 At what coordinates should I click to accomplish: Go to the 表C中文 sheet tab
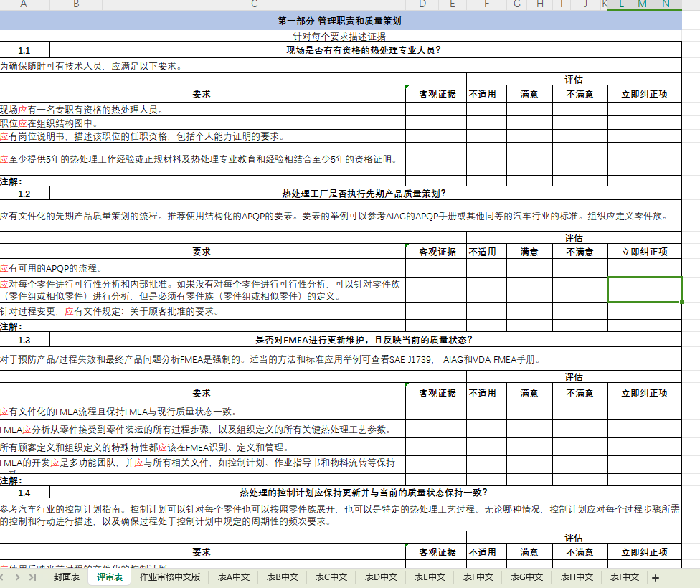coord(331,577)
